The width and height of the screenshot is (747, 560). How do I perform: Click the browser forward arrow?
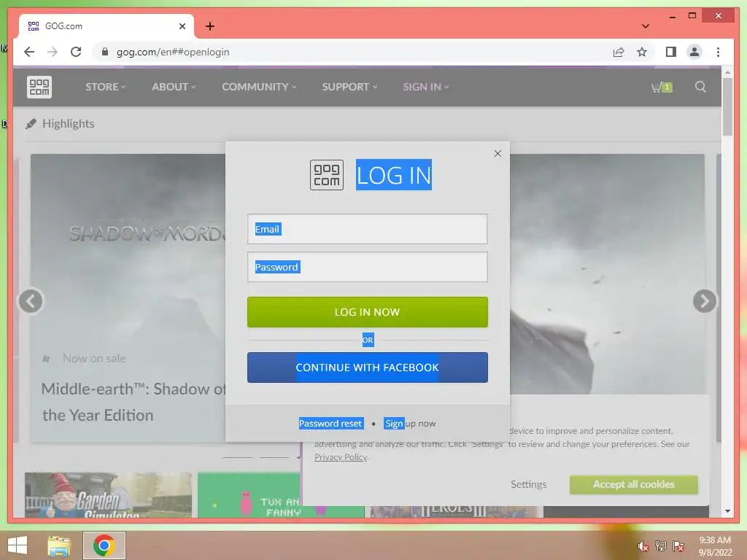(x=53, y=52)
